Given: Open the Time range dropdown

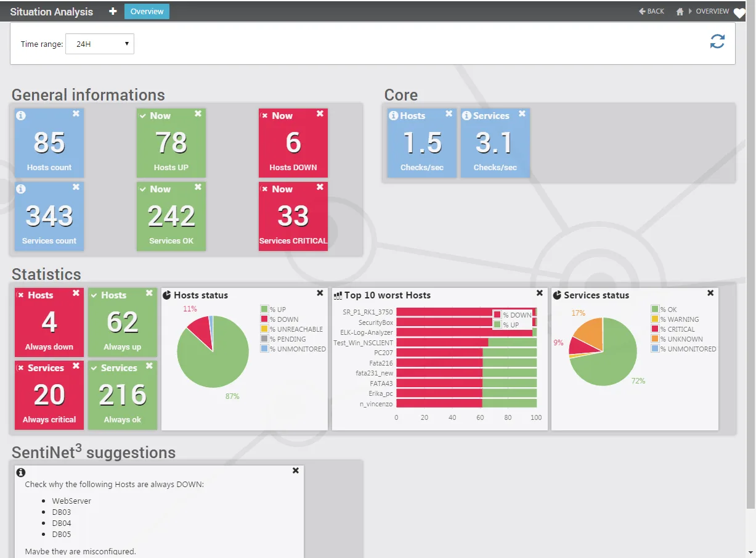Looking at the screenshot, I should 100,44.
